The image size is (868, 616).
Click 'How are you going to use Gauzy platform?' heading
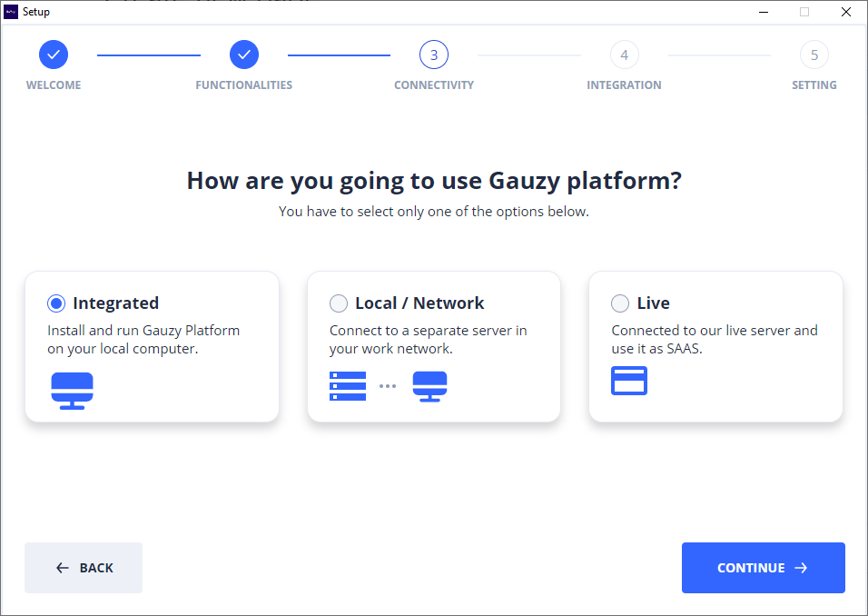click(x=434, y=181)
